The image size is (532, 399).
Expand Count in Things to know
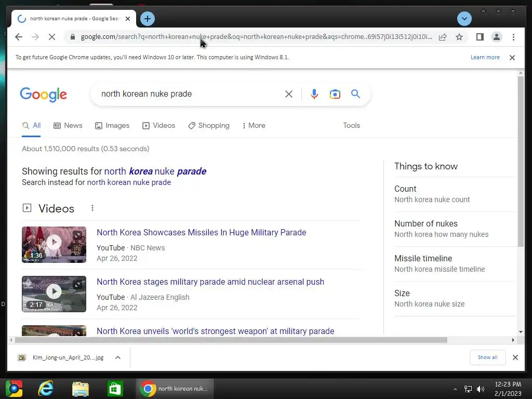pyautogui.click(x=455, y=194)
